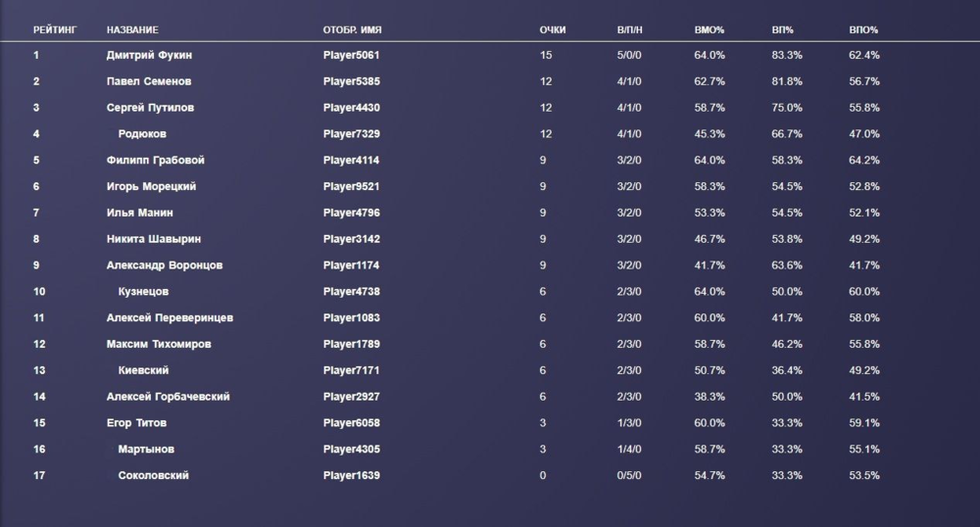The image size is (980, 527).
Task: Select the ВМО% column header
Action: [x=710, y=30]
